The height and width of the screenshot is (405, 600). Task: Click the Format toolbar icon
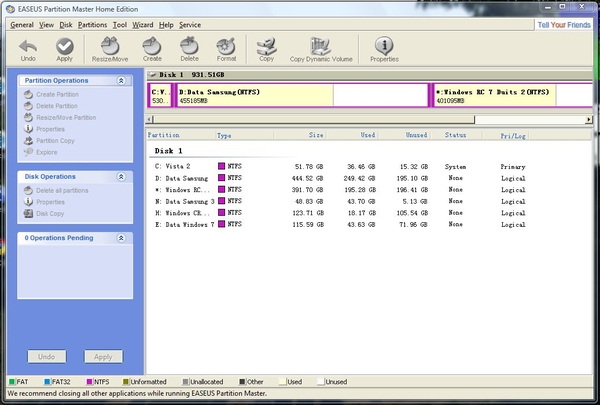227,46
